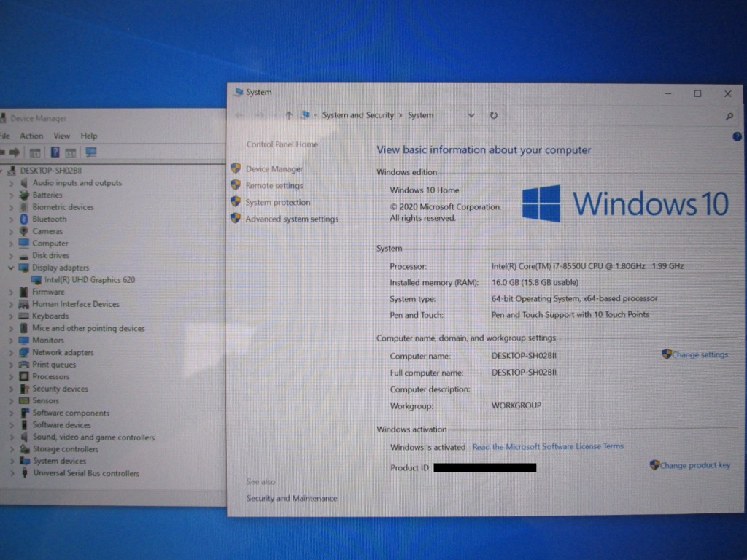Image resolution: width=747 pixels, height=560 pixels.
Task: Open Help menu in Device Manager
Action: [88, 136]
